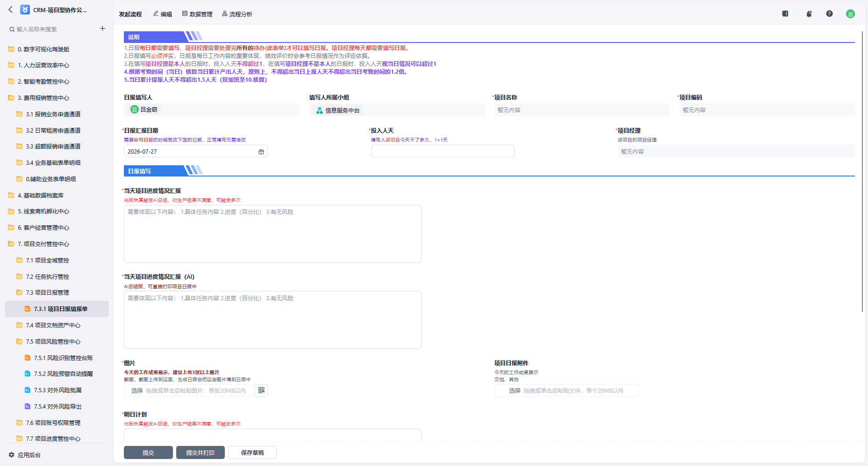The image size is (868, 466).
Task: Click the 提交并打印 button
Action: pos(201,452)
